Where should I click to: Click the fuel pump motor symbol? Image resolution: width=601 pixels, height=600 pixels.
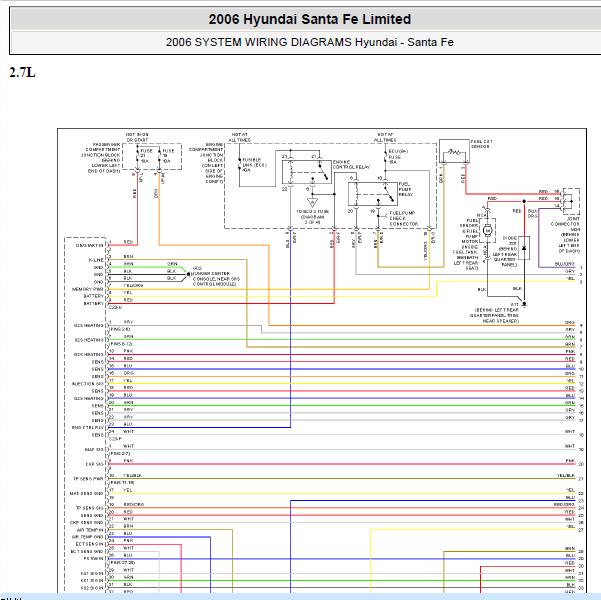[488, 230]
